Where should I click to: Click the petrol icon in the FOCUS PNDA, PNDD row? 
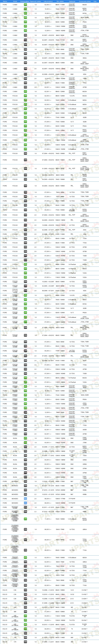[25, 130]
